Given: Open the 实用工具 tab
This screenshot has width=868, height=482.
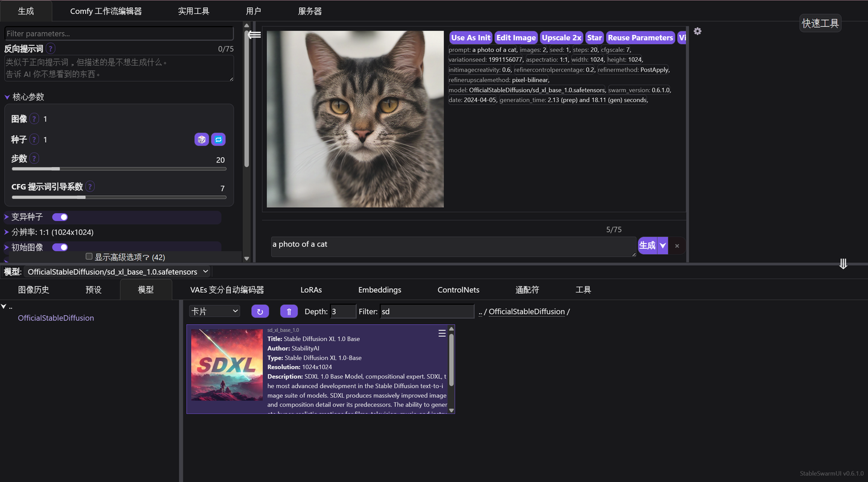Looking at the screenshot, I should [x=193, y=11].
